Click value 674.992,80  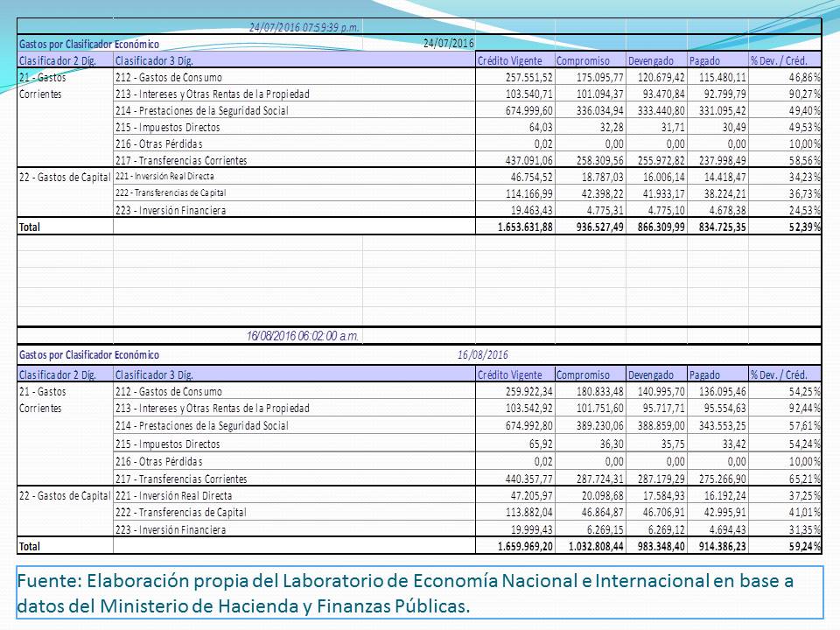click(528, 425)
